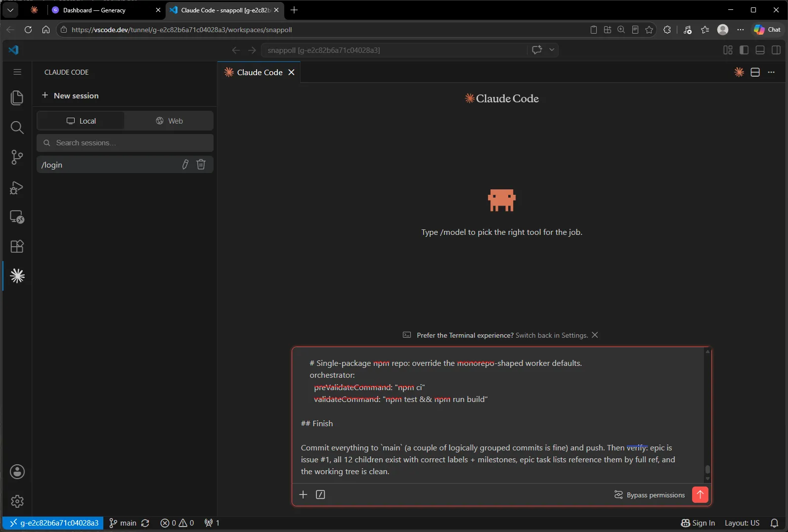Click Claude Code spark icon in editor toolbar
The height and width of the screenshot is (532, 788).
tap(739, 72)
